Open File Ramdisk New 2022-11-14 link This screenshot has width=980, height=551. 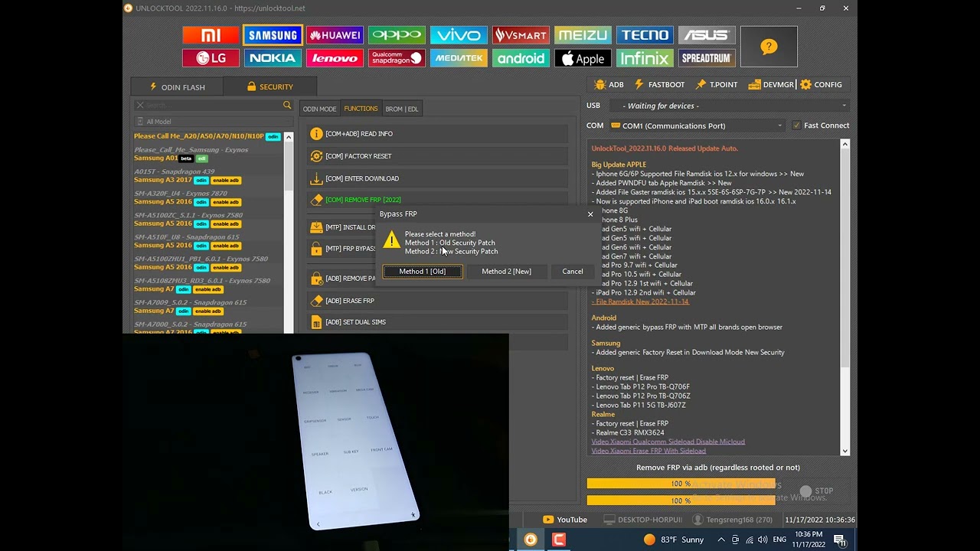(640, 302)
